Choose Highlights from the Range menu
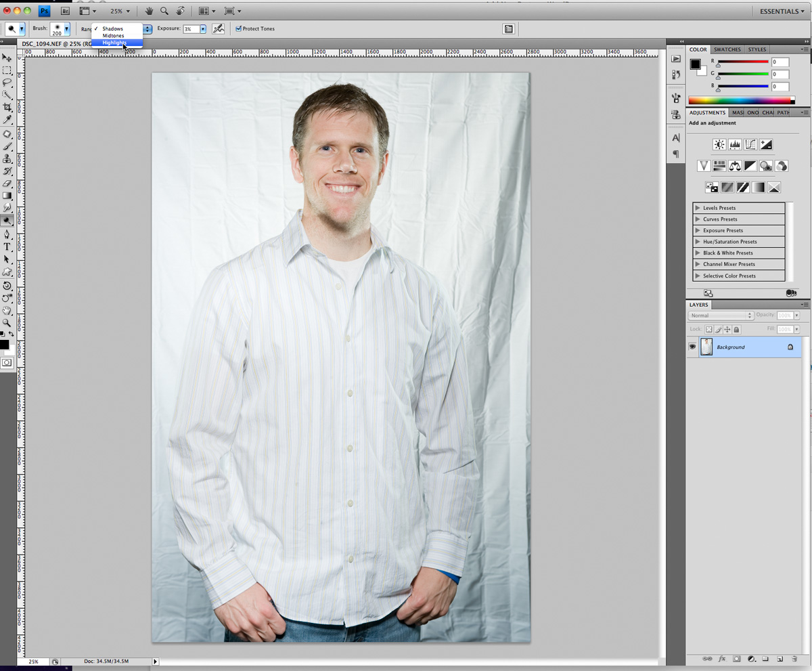This screenshot has width=812, height=671. click(115, 43)
